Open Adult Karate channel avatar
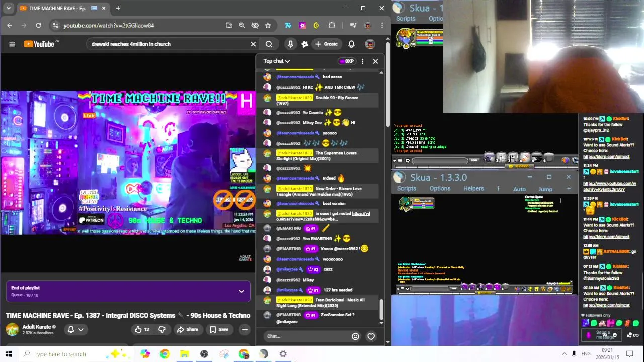This screenshot has width=644, height=362. pyautogui.click(x=12, y=330)
